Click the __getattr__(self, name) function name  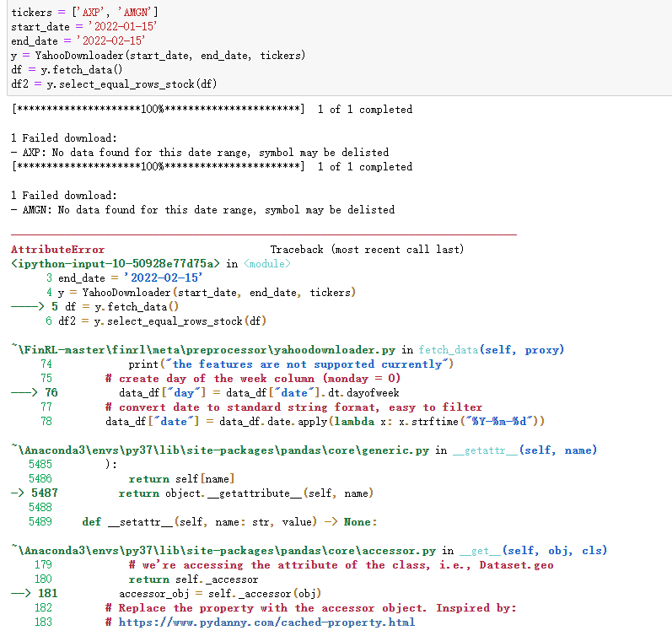[x=524, y=450]
